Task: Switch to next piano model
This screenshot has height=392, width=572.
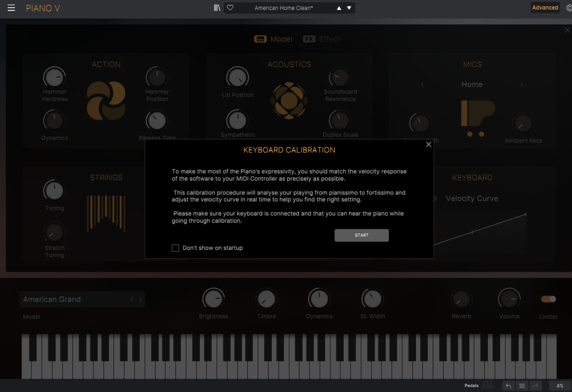Action: coord(141,299)
